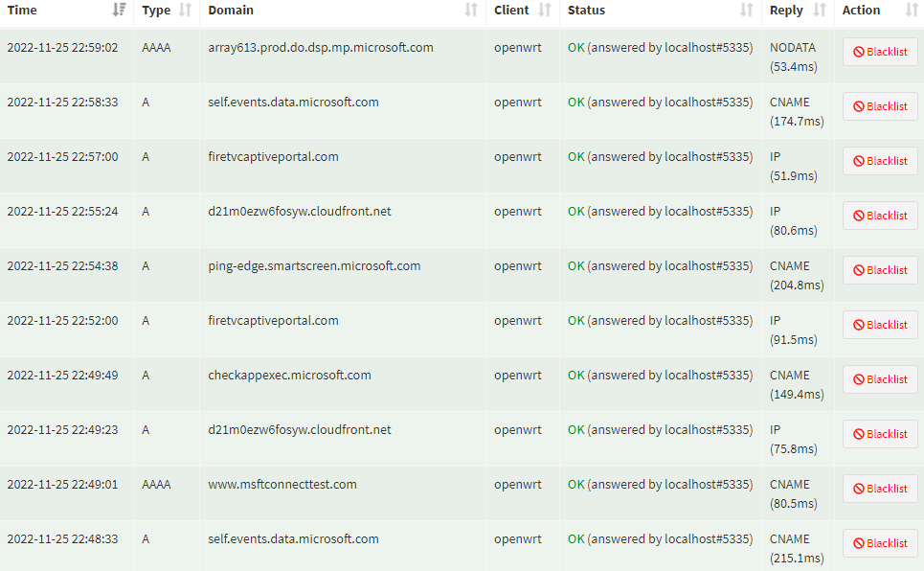Click the self.events.data.microsoft.com entry at 22:48:33

coord(293,538)
